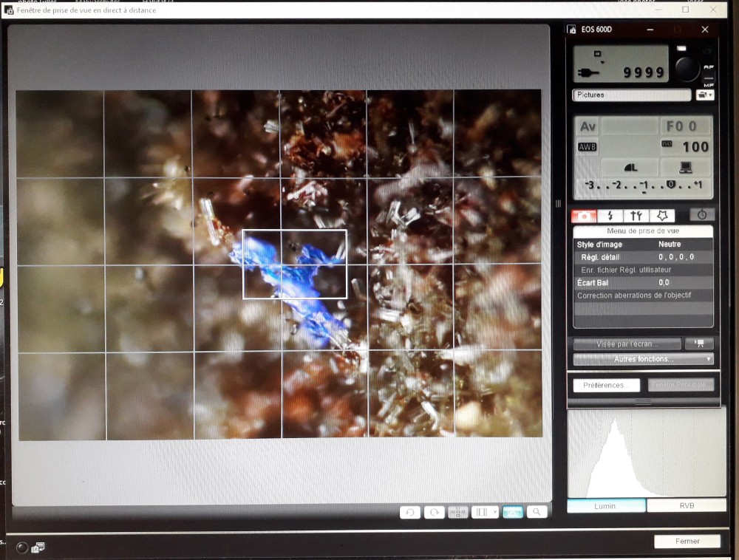The image size is (739, 560).
Task: Open the star My Menu tab
Action: [661, 216]
